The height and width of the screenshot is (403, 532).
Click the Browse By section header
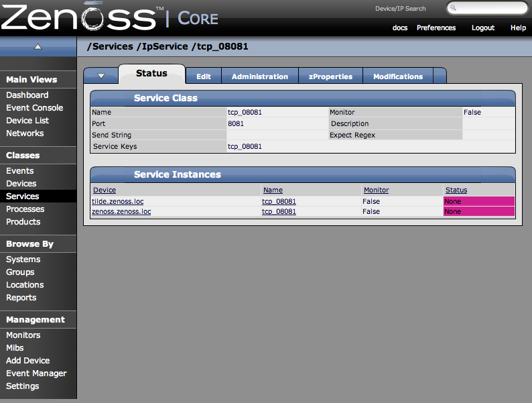tap(30, 244)
